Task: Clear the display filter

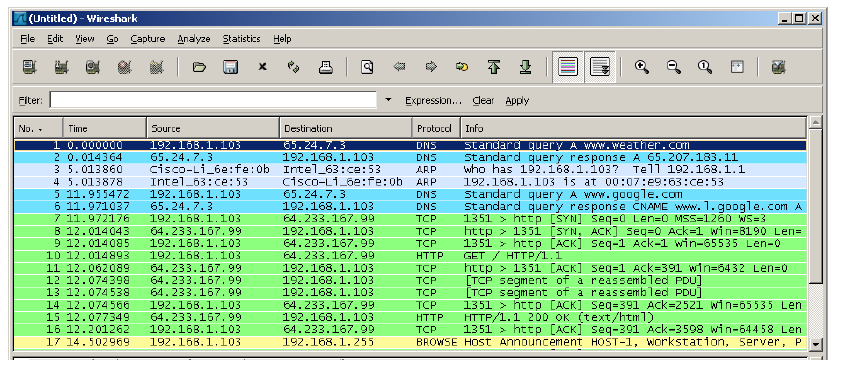Action: [x=483, y=101]
